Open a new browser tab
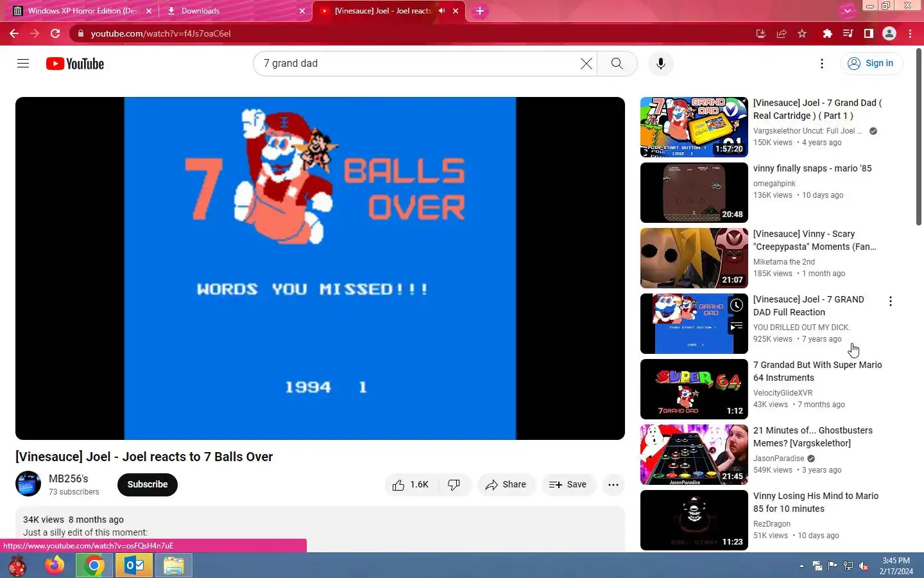 [480, 11]
